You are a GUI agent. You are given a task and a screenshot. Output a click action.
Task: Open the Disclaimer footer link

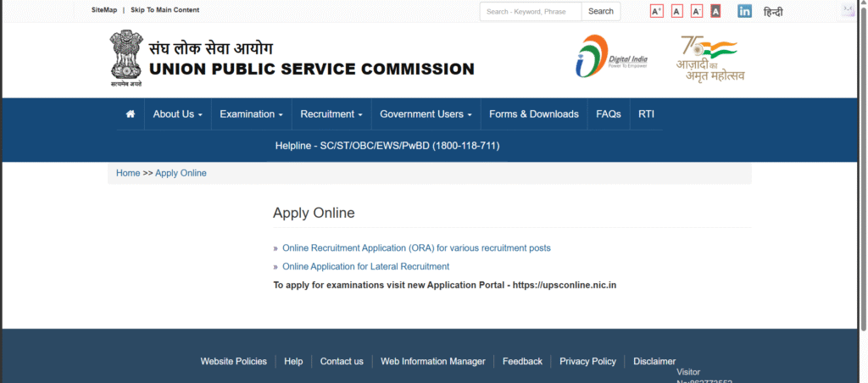tap(654, 362)
